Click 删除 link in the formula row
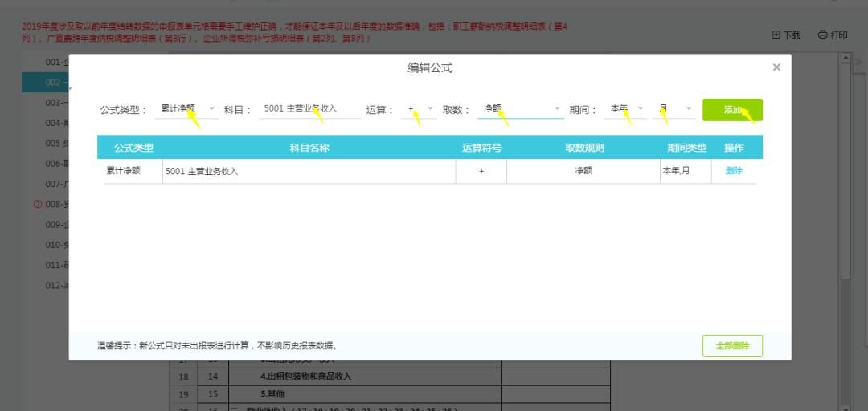Viewport: 868px width, 411px height. point(734,171)
